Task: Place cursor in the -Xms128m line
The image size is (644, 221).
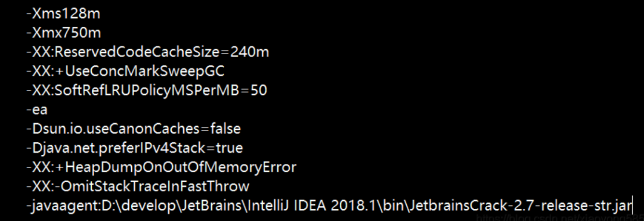Action: 63,14
